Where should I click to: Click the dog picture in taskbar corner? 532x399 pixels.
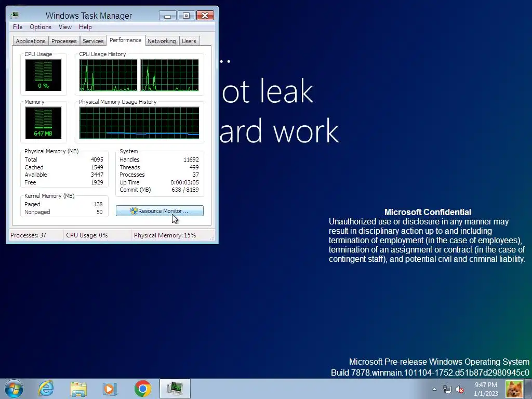pos(514,389)
